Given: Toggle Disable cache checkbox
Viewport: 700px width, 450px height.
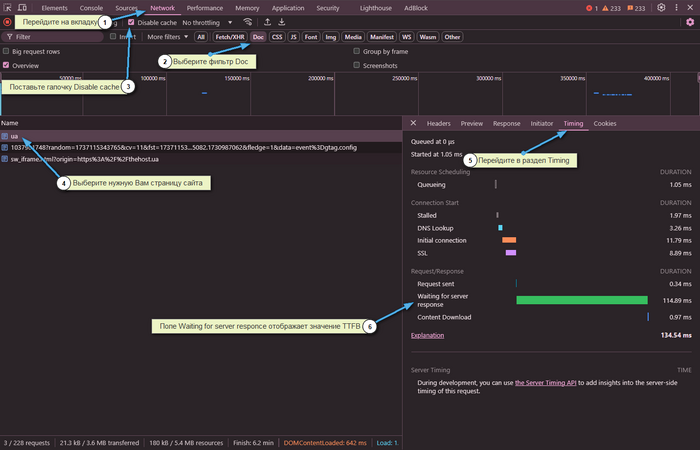Looking at the screenshot, I should click(x=131, y=22).
